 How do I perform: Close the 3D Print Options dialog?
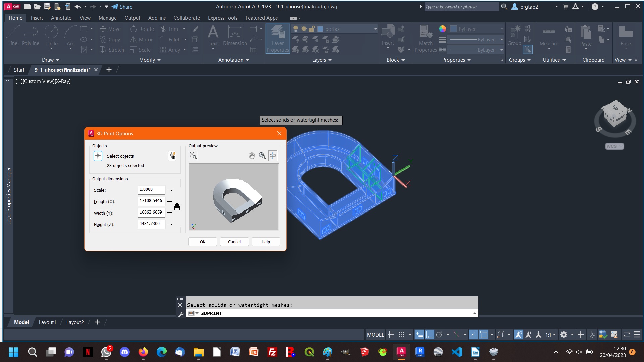coord(279,133)
